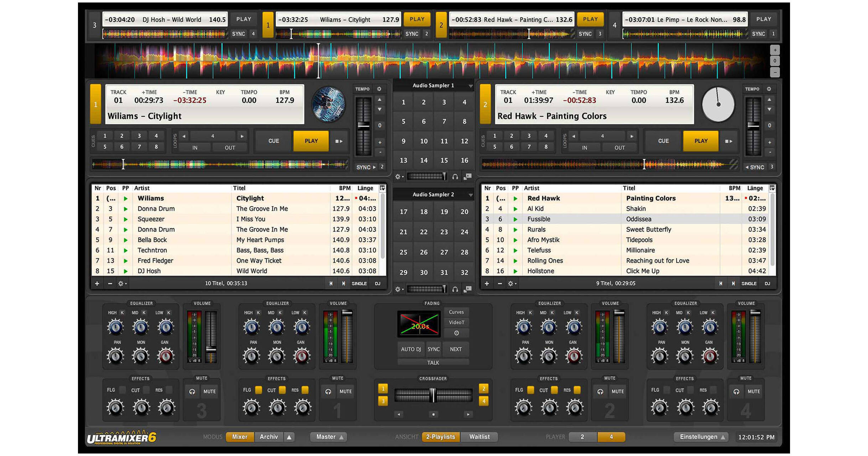The width and height of the screenshot is (868, 456).
Task: Click the Curves icon in the Fading panel
Action: pos(456,312)
